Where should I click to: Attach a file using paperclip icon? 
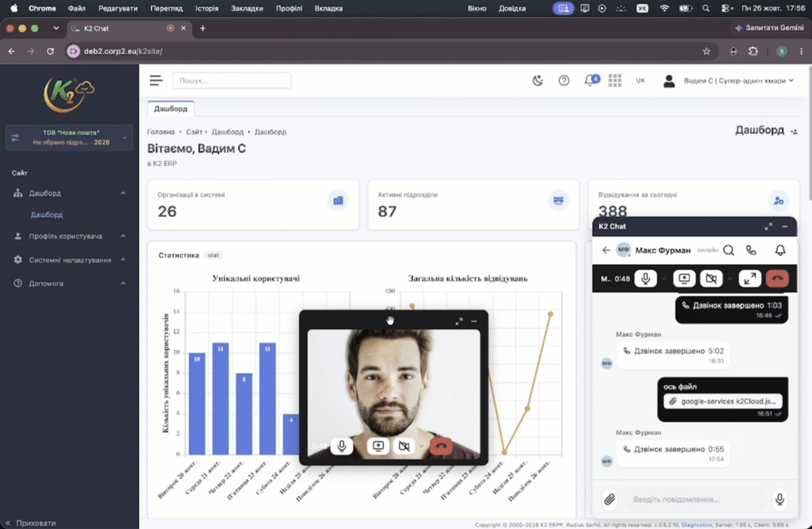(x=610, y=499)
